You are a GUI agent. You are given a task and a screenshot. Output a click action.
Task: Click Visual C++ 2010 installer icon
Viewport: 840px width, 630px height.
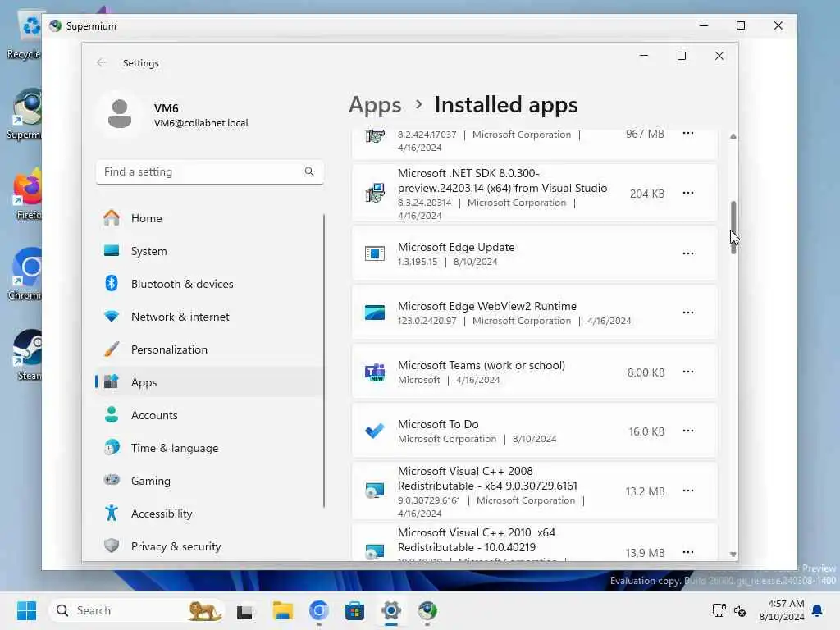click(375, 552)
